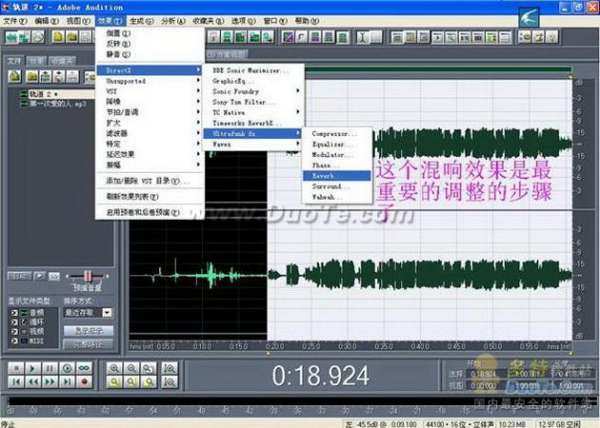This screenshot has height=428, width=600.
Task: Open the 排序方式 sort dropdown
Action: tap(107, 312)
